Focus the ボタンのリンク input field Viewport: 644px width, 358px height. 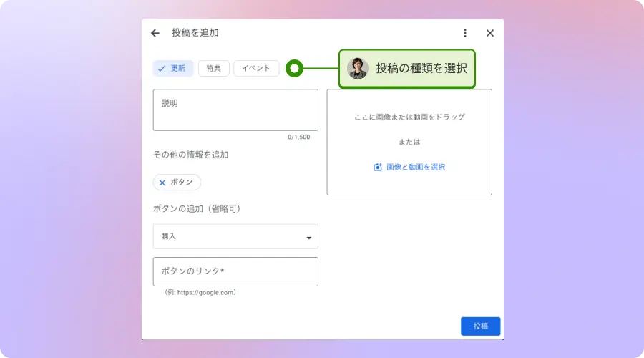click(x=235, y=271)
